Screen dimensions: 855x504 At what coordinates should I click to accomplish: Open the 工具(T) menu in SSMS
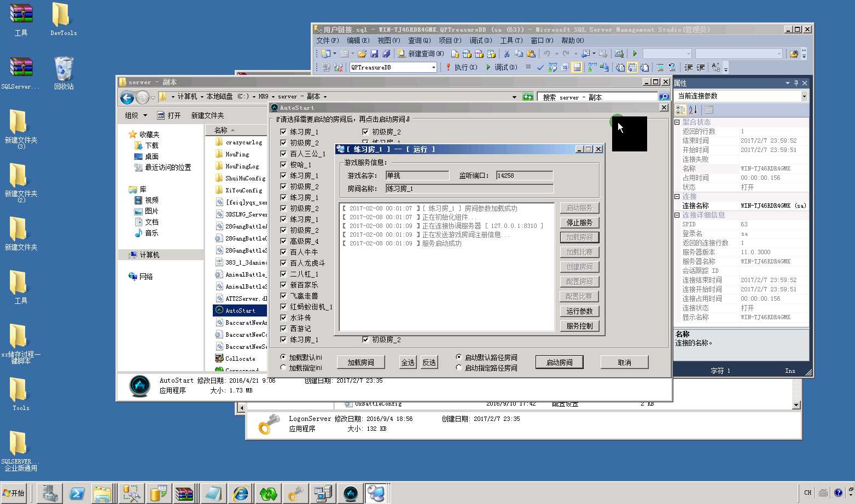511,40
